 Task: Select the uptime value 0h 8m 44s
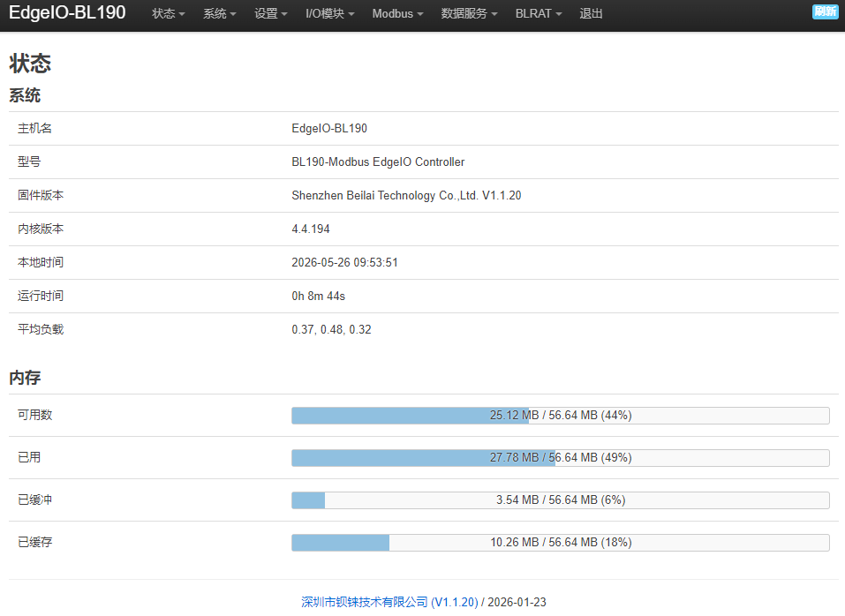coord(318,297)
